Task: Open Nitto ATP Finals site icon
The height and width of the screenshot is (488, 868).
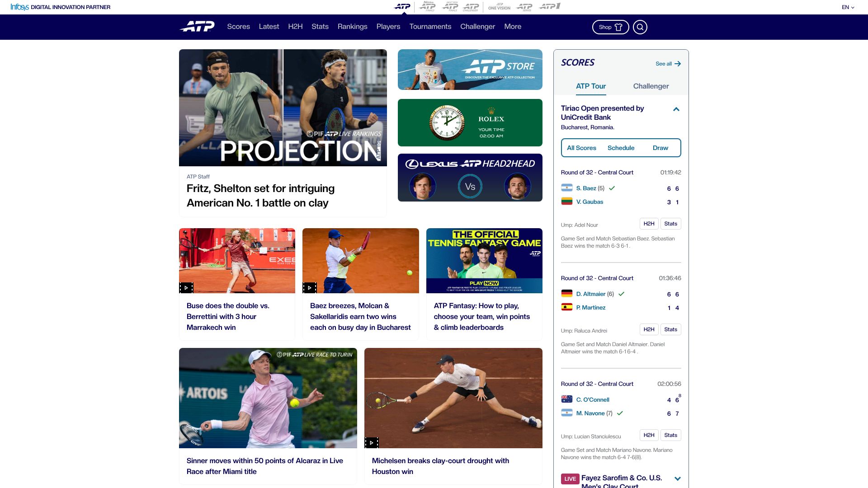Action: point(427,6)
